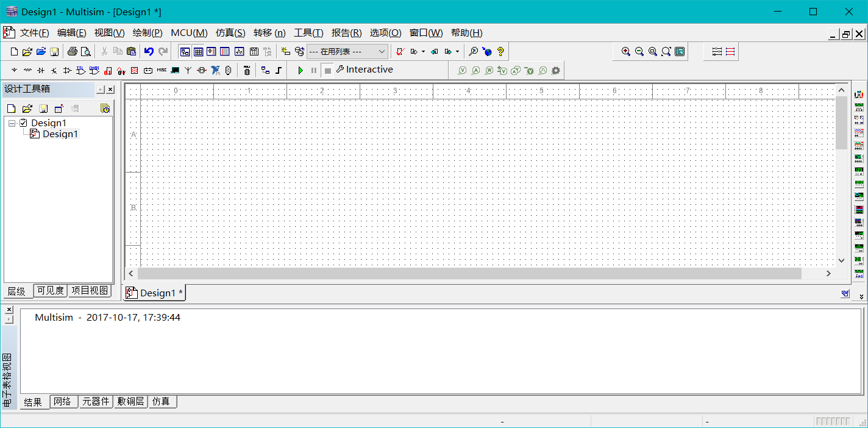Click the backup clock icon in design toolbox
Viewport: 868px width, 428px height.
click(x=105, y=109)
